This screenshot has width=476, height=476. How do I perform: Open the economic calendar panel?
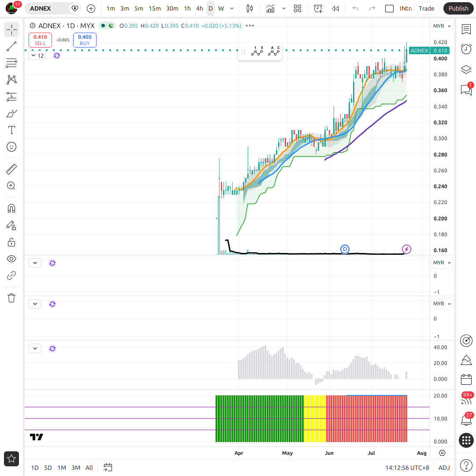tap(466, 379)
